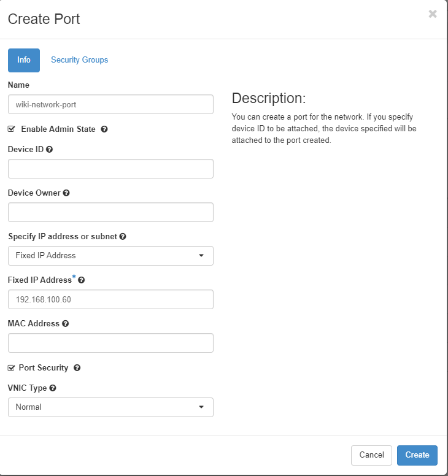This screenshot has width=448, height=476.
Task: Click the Device ID help icon
Action: (x=49, y=149)
